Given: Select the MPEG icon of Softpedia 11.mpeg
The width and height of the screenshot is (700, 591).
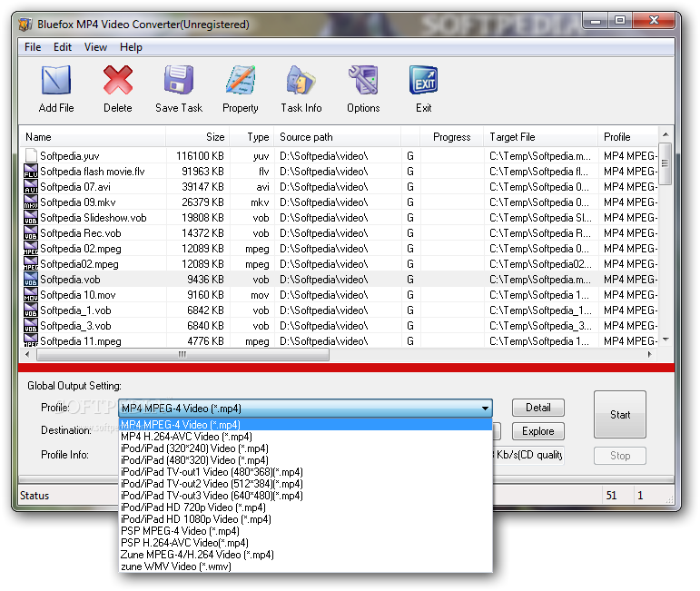Looking at the screenshot, I should click(x=31, y=340).
